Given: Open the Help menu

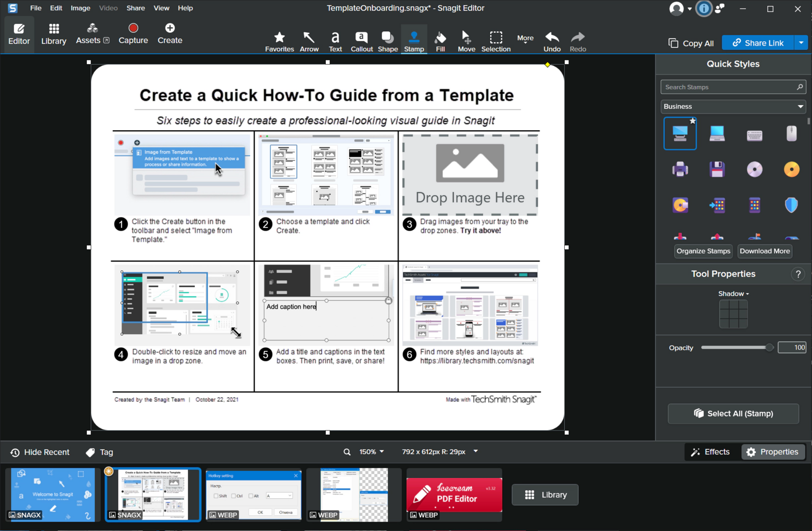Looking at the screenshot, I should coord(185,8).
